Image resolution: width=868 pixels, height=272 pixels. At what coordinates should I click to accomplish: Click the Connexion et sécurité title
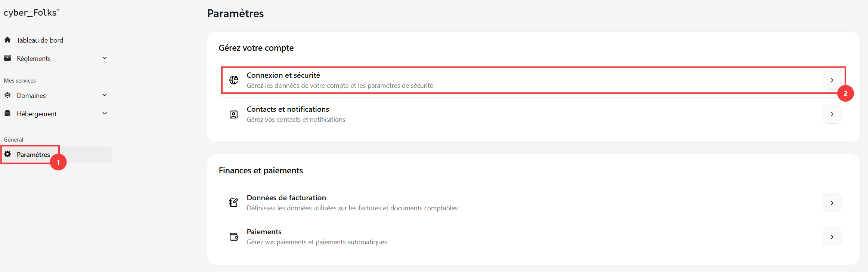(283, 75)
